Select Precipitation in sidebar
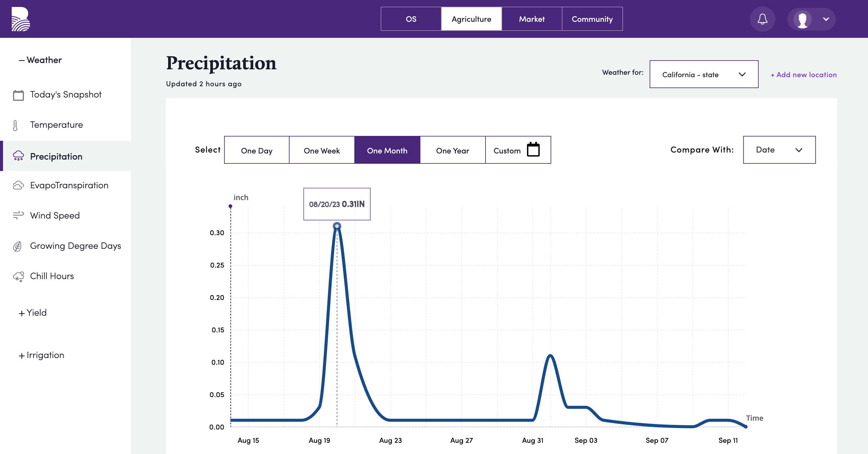 (x=65, y=156)
